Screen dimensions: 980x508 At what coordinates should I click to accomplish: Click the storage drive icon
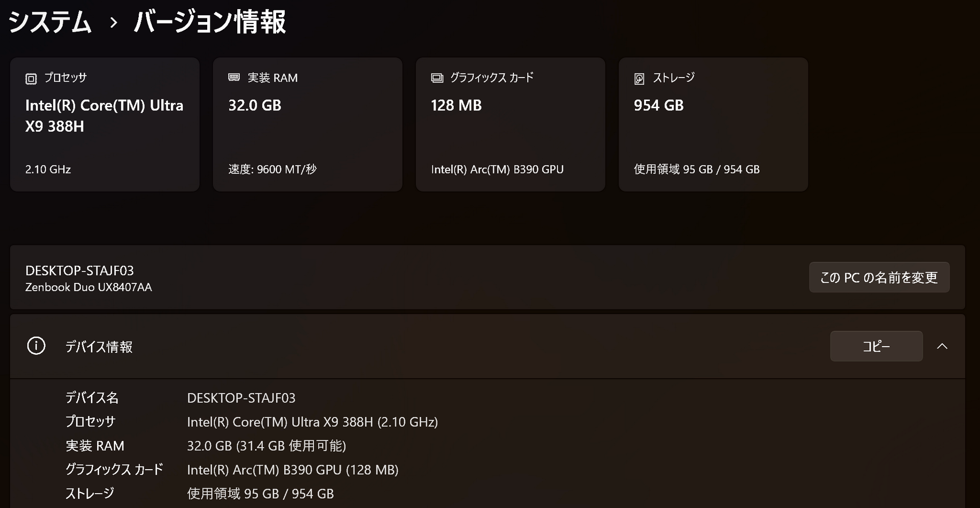click(639, 79)
